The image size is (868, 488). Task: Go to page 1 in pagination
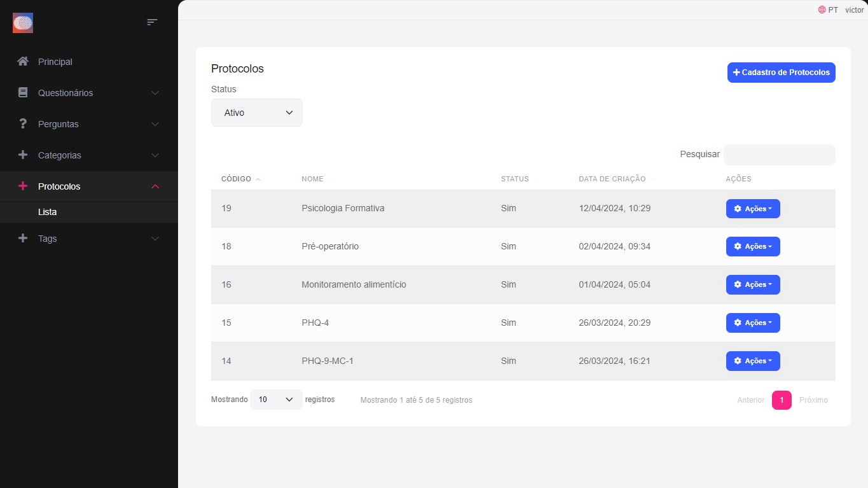click(782, 400)
